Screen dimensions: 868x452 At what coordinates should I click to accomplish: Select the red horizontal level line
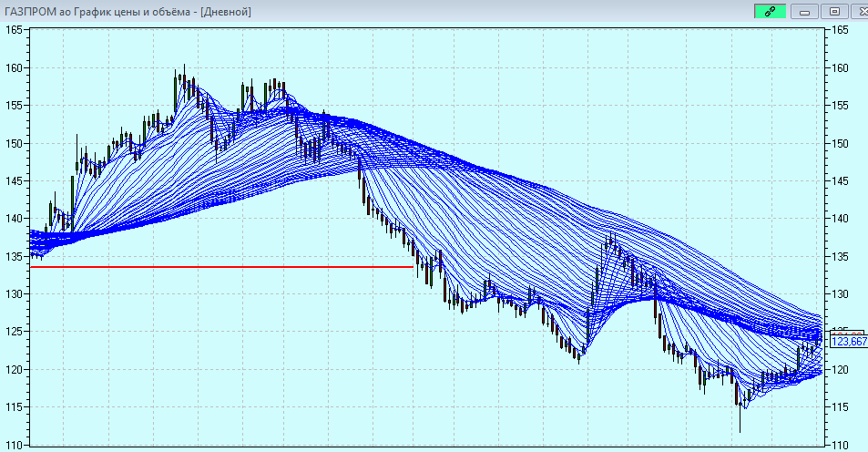[221, 267]
